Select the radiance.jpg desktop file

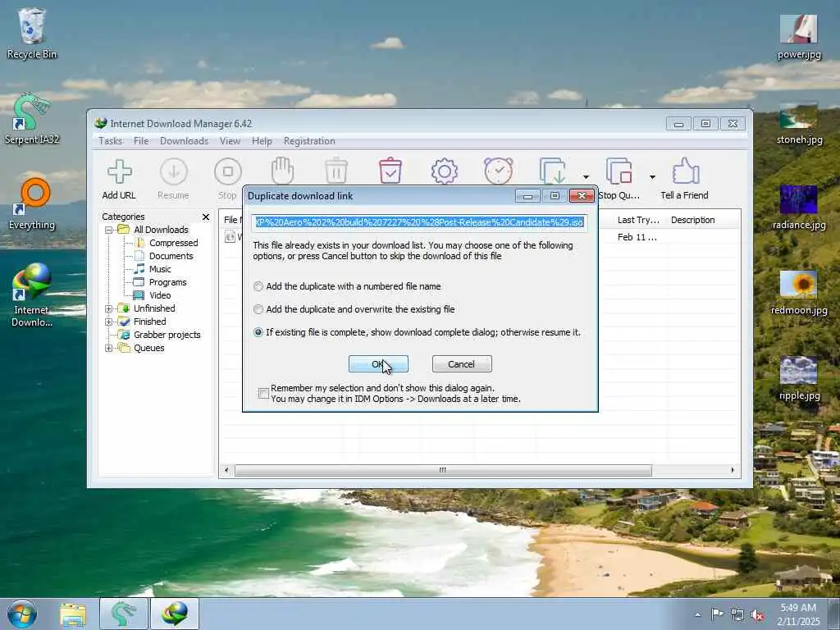click(x=799, y=208)
